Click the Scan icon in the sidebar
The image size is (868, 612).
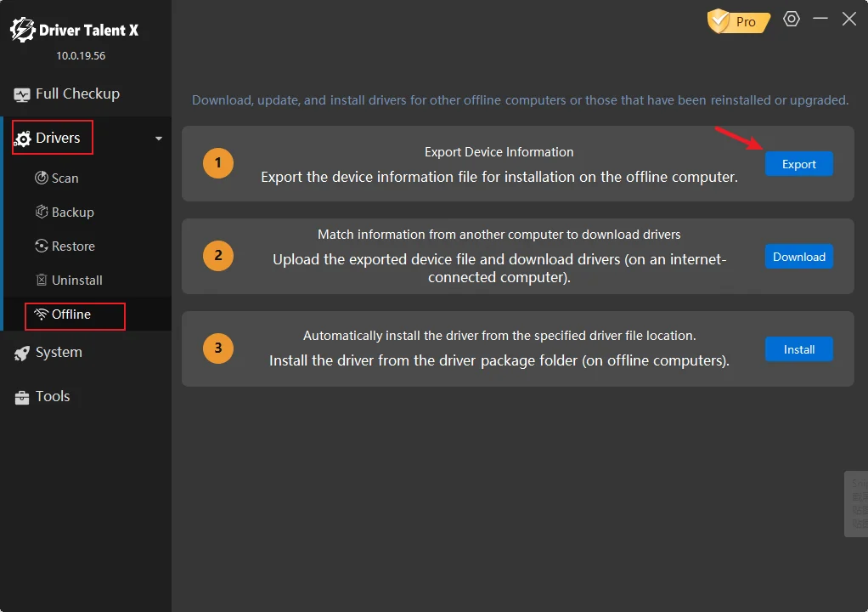tap(42, 178)
